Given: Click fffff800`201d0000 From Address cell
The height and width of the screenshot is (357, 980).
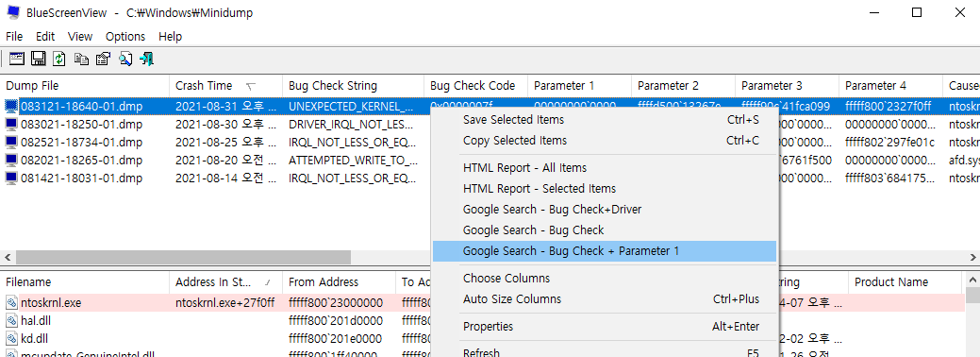Looking at the screenshot, I should (x=336, y=321).
